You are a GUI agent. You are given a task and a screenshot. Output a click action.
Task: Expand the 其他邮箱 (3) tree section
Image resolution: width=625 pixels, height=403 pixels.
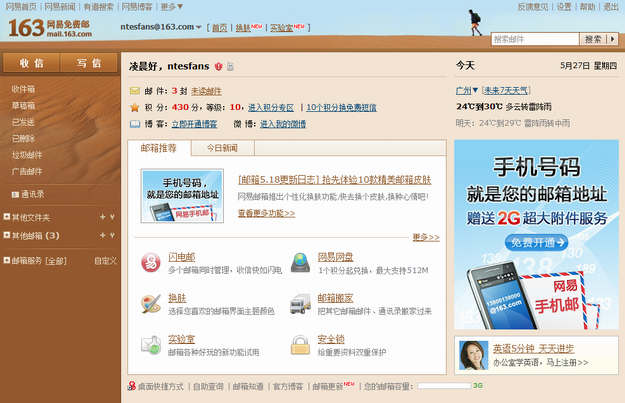[x=6, y=235]
